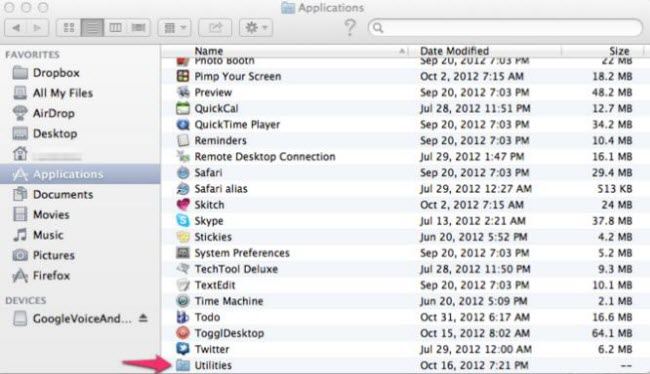Screen dimensions: 650x374
Task: Sort by the Date Modified header
Action: click(x=454, y=51)
